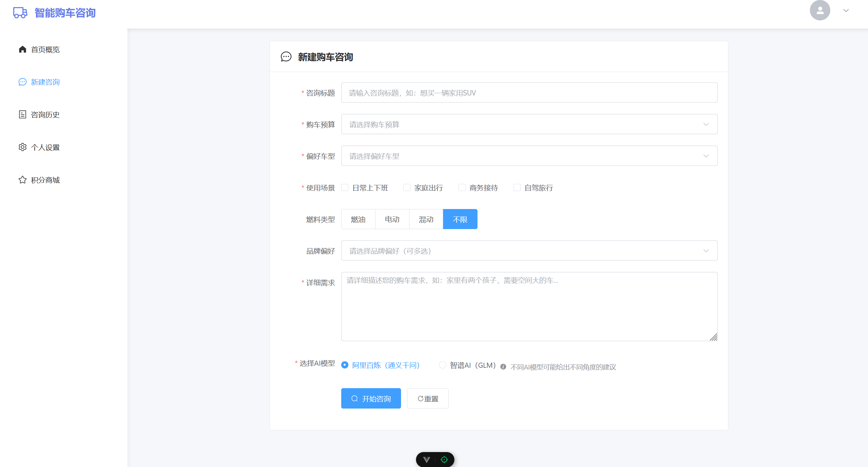Click the Vue devtools icon at bottom
The height and width of the screenshot is (467, 868).
point(427,460)
